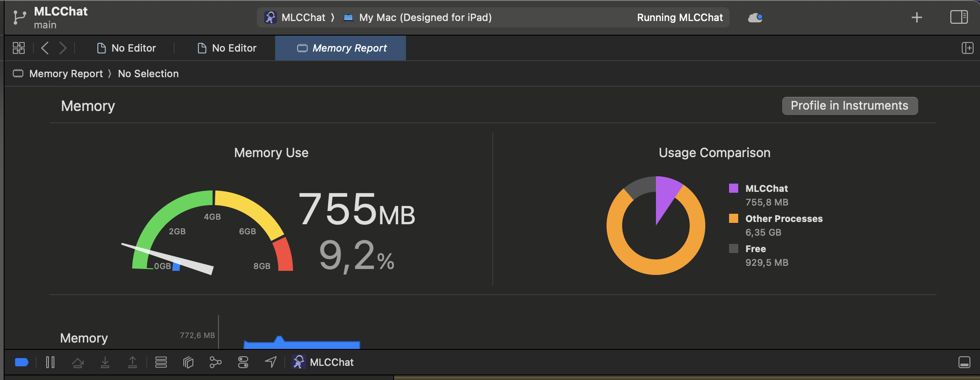The height and width of the screenshot is (380, 980).
Task: Open the Environment Overrides icon
Action: [x=243, y=362]
